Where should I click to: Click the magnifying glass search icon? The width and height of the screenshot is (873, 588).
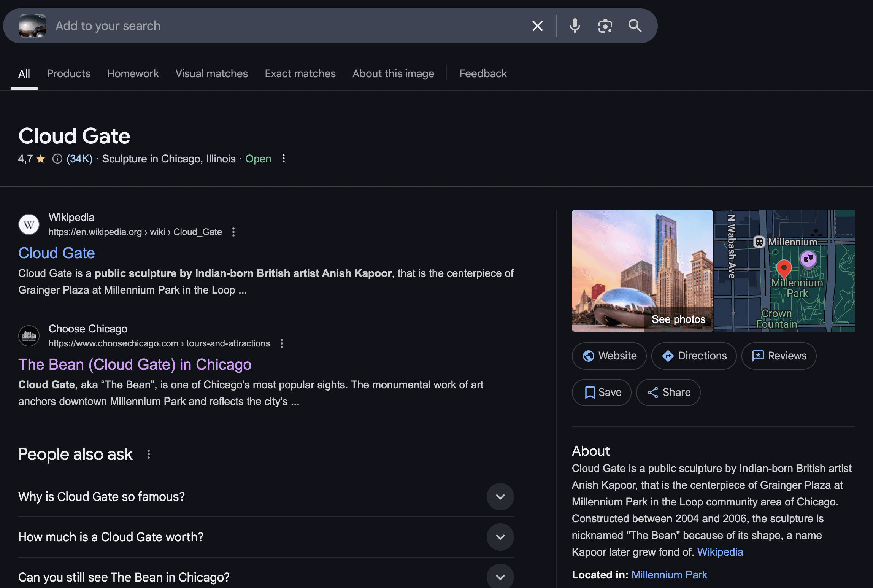click(x=635, y=26)
